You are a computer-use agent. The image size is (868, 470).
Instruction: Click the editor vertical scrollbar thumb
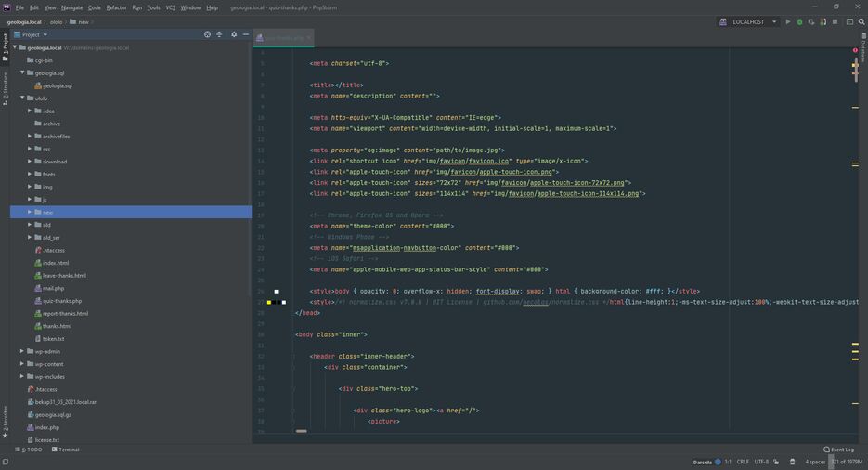tap(855, 71)
